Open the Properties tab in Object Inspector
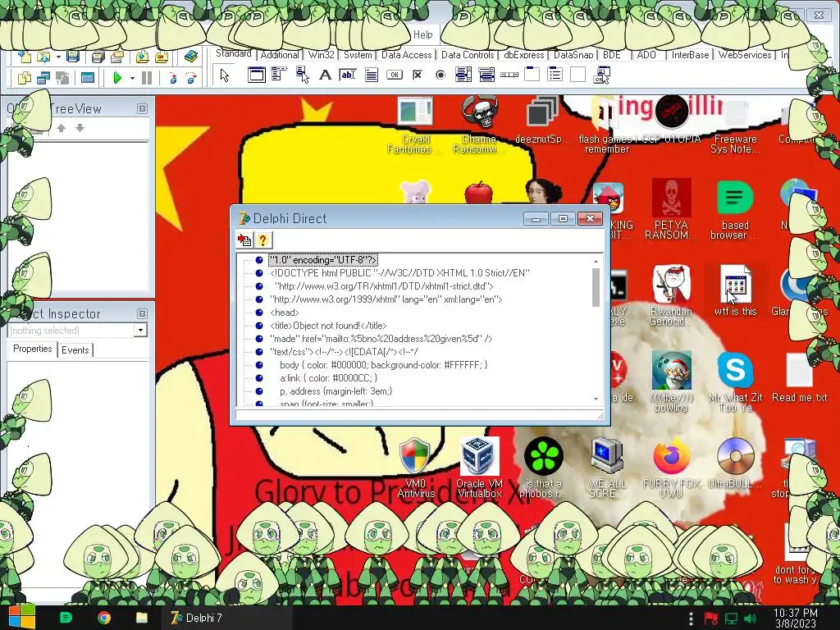Screen dimensions: 840x630 pyautogui.click(x=33, y=349)
